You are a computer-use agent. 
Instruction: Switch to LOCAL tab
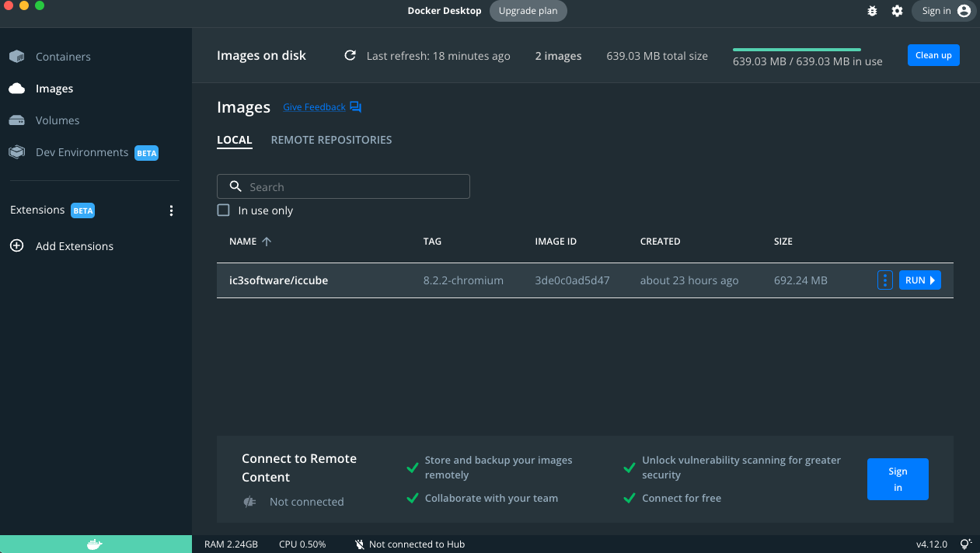[x=235, y=141]
